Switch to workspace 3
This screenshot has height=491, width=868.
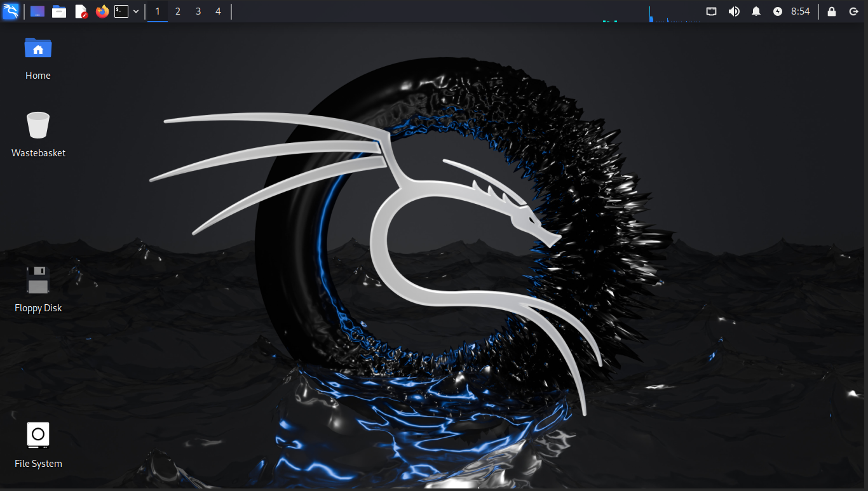(x=198, y=11)
